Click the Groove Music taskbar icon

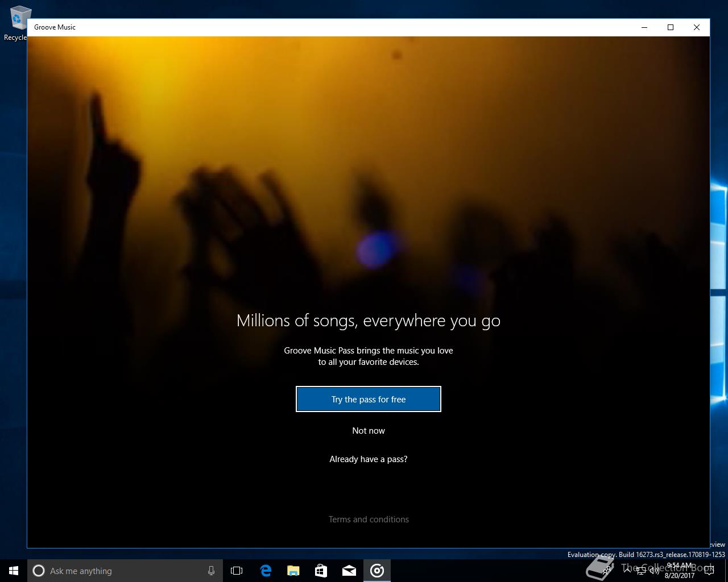(x=377, y=571)
